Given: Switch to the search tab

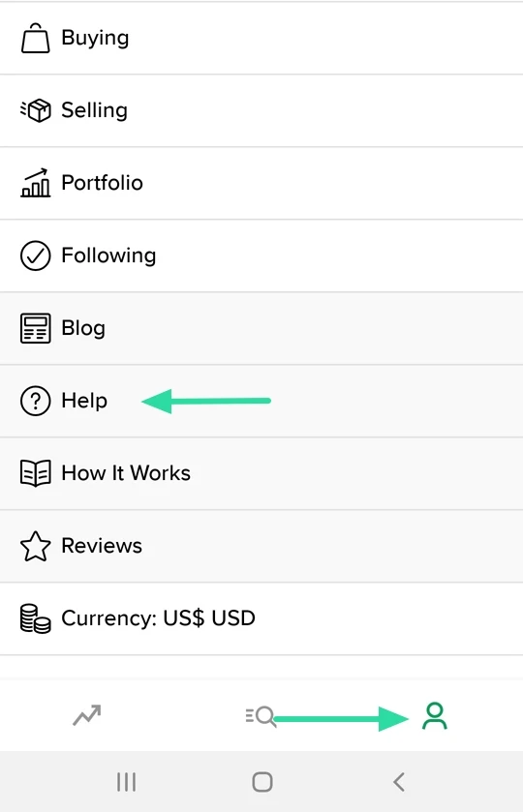Looking at the screenshot, I should coord(261,716).
